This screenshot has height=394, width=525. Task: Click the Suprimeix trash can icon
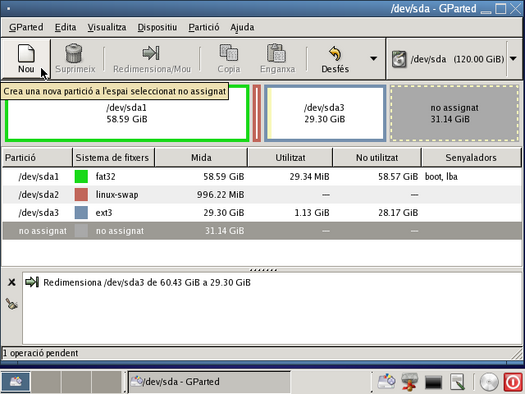click(74, 53)
